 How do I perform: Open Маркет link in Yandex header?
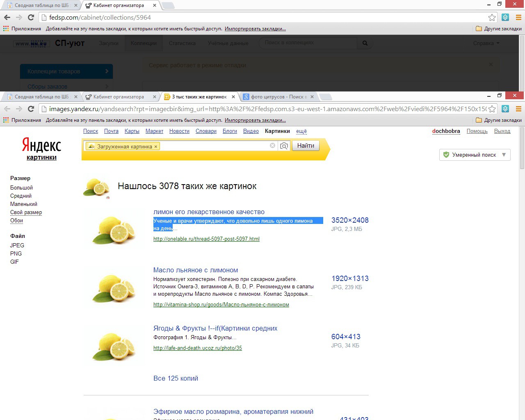pyautogui.click(x=154, y=131)
